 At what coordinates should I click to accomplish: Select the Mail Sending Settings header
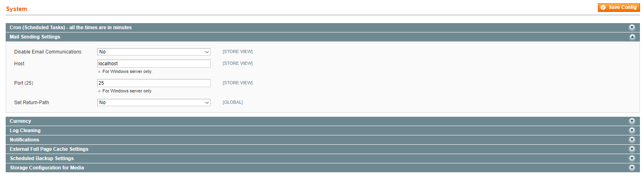[x=323, y=37]
